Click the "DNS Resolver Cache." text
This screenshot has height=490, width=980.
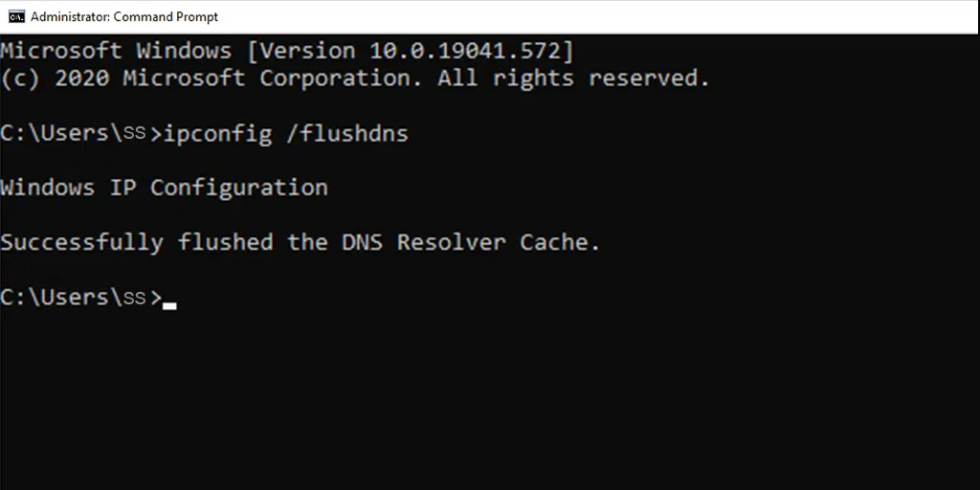(471, 242)
